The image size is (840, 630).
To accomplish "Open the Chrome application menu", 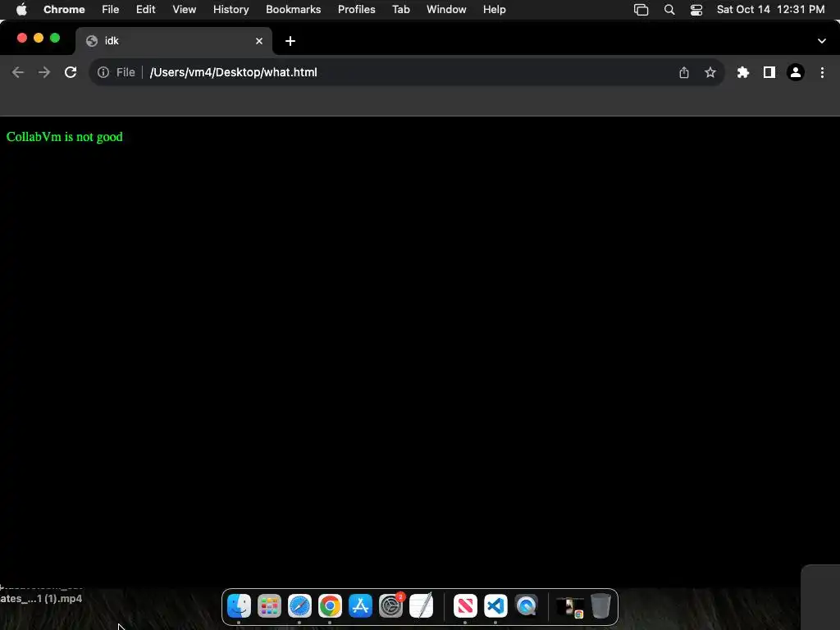I will [x=64, y=9].
